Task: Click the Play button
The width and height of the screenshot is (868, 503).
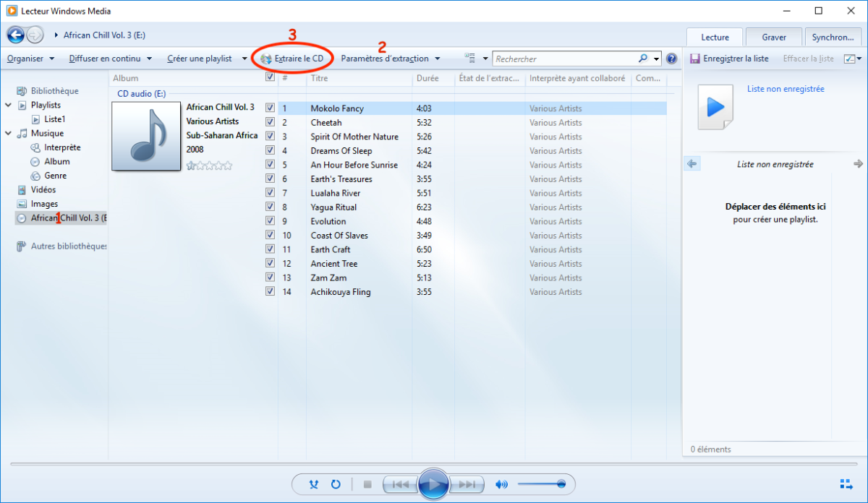Action: click(x=434, y=484)
